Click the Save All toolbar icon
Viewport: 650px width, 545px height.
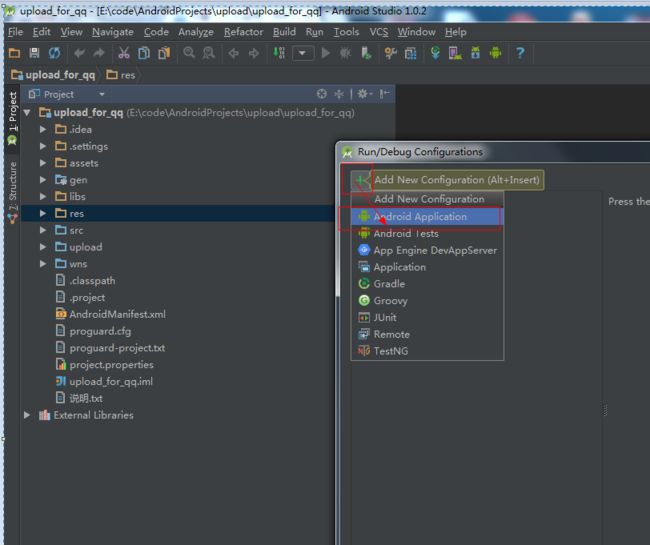coord(34,53)
